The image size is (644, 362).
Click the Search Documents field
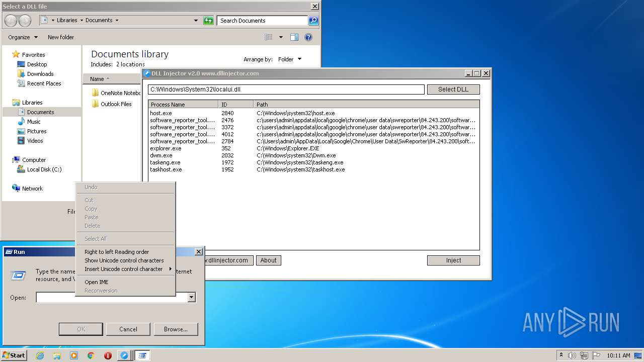pos(263,21)
